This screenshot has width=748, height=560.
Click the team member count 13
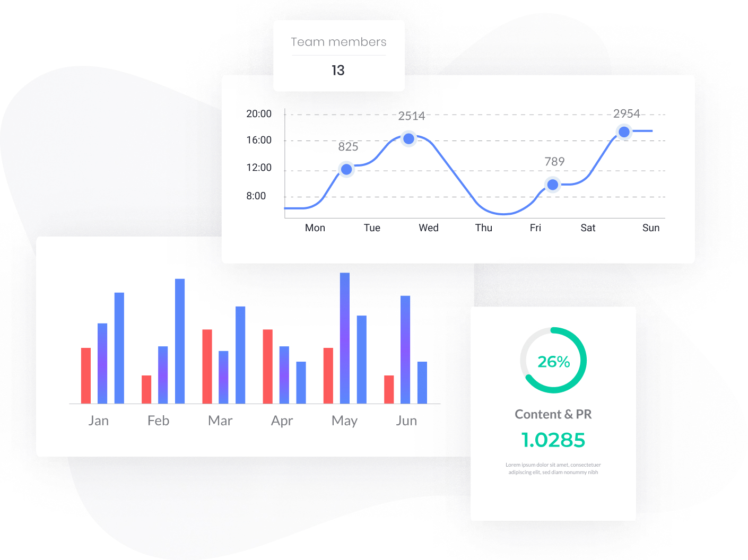pyautogui.click(x=338, y=71)
